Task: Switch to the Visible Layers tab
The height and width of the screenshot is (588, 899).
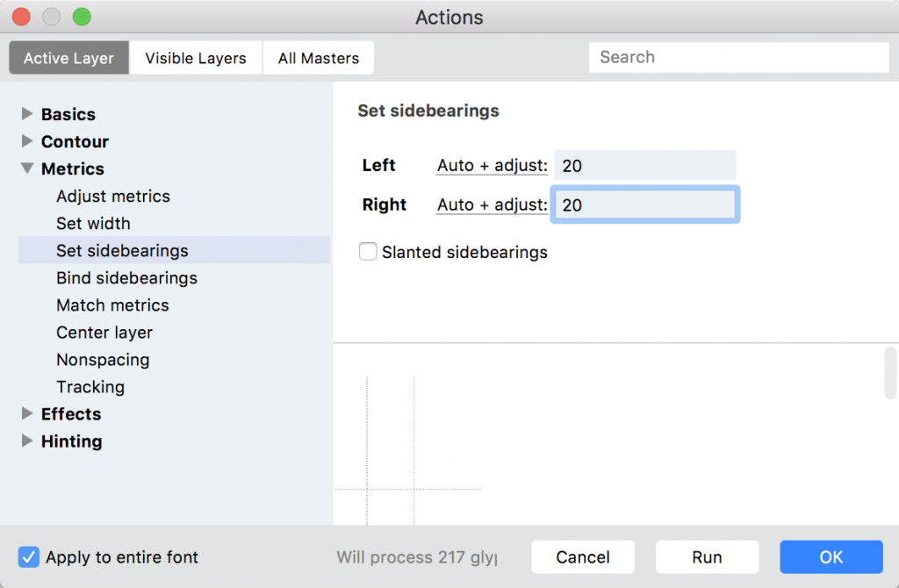Action: coord(196,58)
